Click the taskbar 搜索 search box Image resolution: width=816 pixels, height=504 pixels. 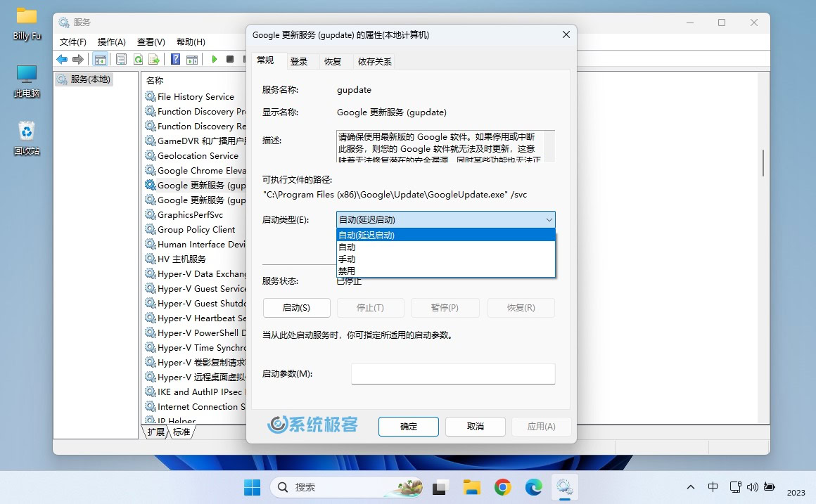tap(347, 487)
